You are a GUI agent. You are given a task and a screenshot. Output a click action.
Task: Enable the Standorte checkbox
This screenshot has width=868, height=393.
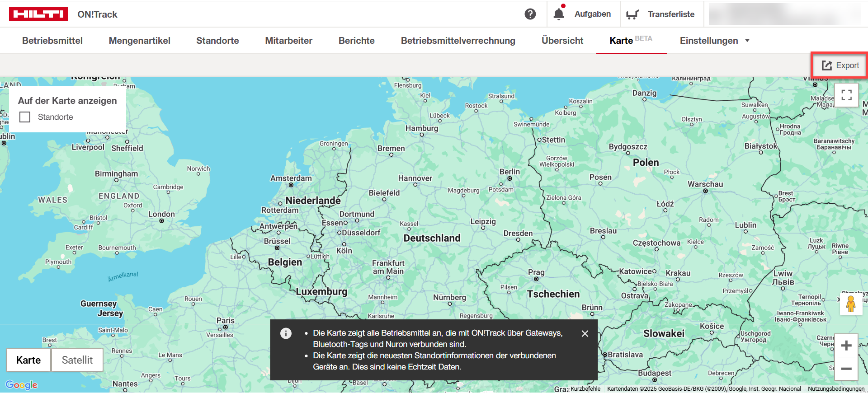click(25, 117)
